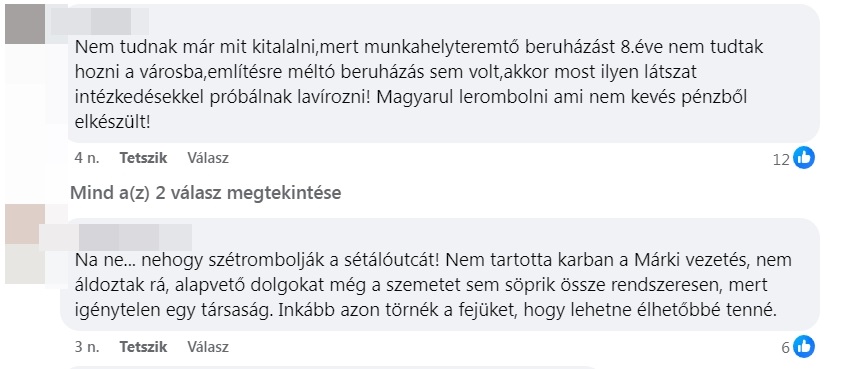Click the blurred name above first comment
The width and height of the screenshot is (854, 369).
[99, 21]
